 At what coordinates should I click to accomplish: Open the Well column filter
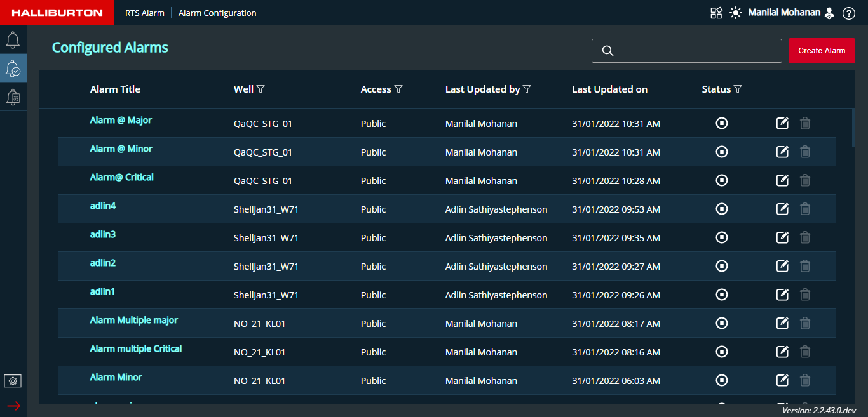click(x=261, y=89)
